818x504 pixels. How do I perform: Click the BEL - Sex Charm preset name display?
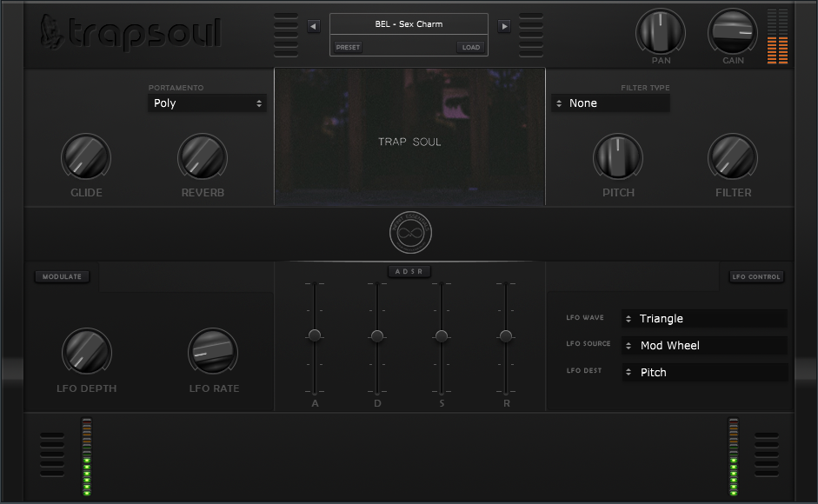pos(409,24)
